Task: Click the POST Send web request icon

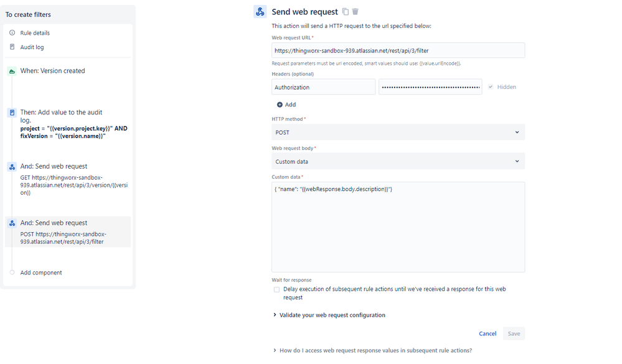Action: coord(12,223)
